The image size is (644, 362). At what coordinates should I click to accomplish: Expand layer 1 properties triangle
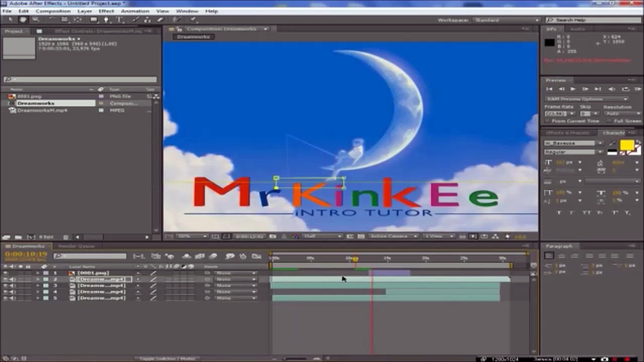point(37,273)
